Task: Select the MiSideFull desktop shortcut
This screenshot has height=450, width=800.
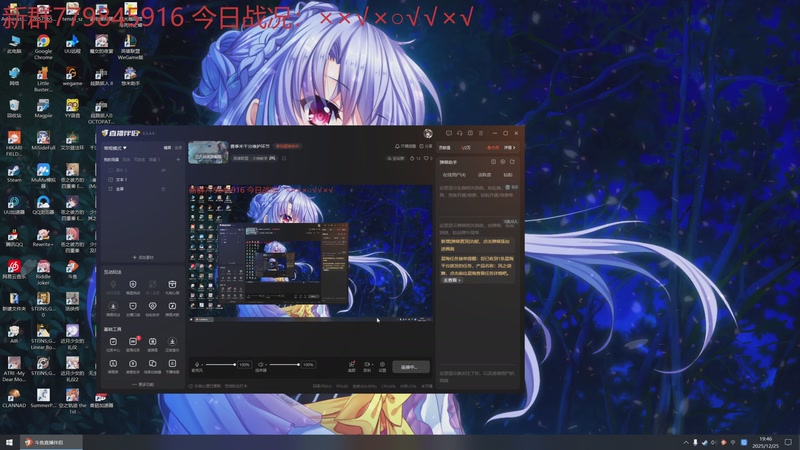Action: click(x=43, y=141)
